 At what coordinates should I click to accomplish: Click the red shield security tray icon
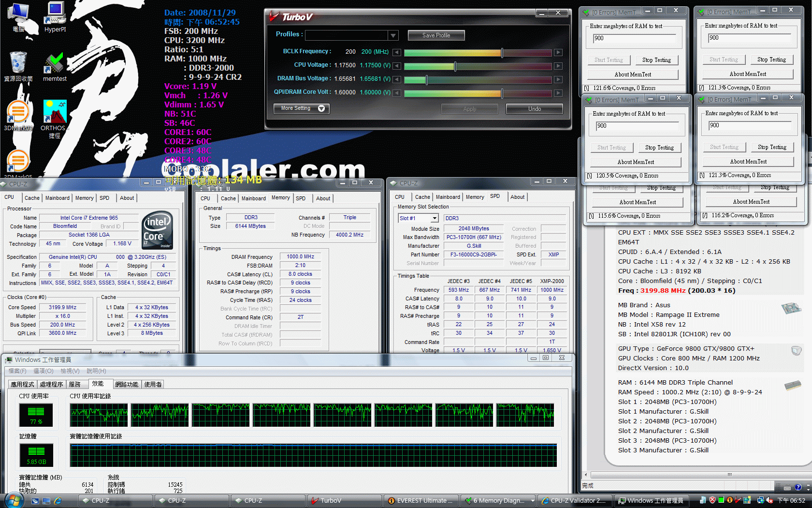(x=712, y=500)
